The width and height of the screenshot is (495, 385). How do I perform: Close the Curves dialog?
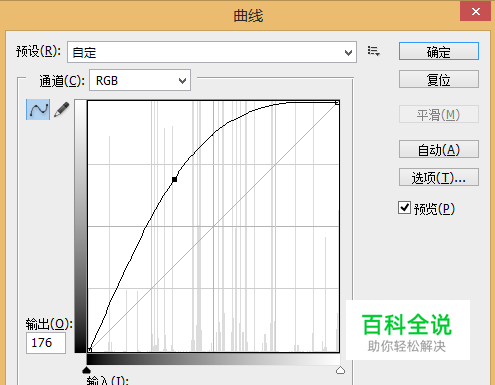pos(476,12)
